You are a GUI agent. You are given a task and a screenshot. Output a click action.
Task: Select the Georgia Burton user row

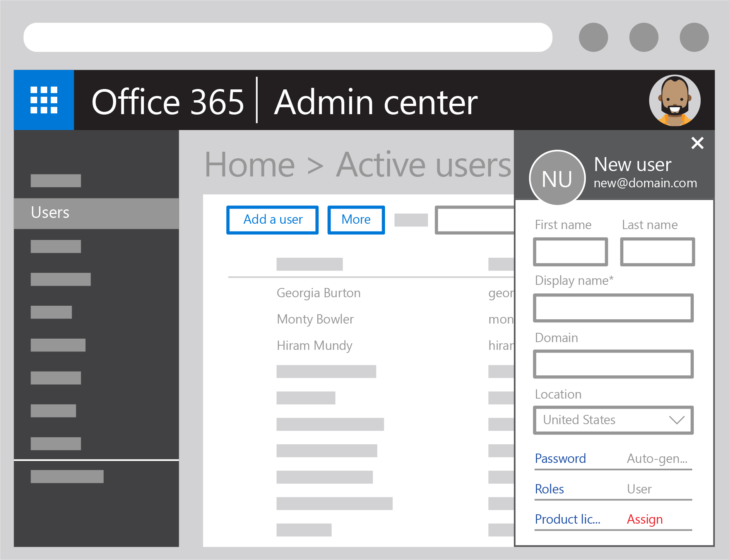[318, 293]
